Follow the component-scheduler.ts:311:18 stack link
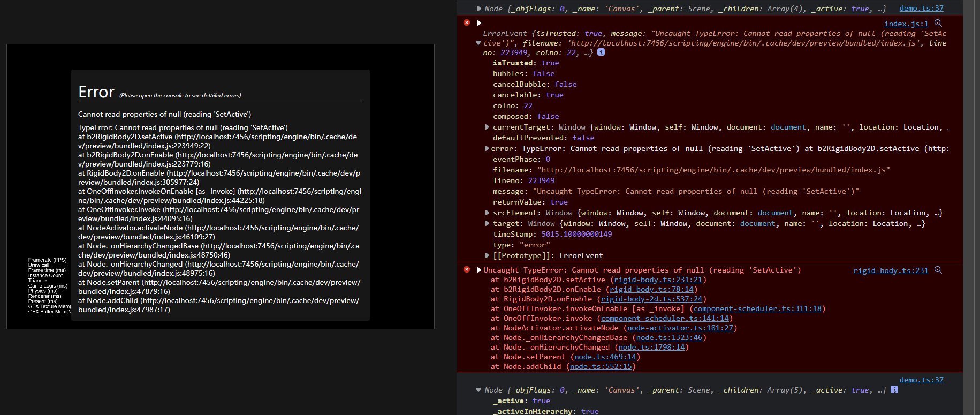 757,308
